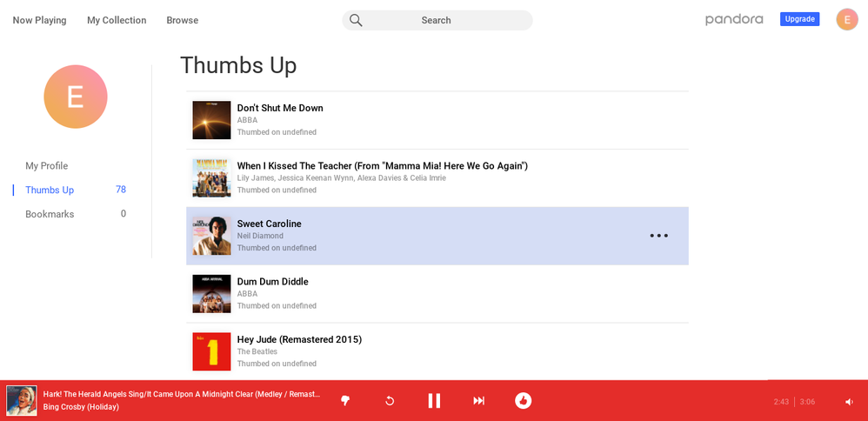Screen dimensions: 868x421
Task: Click the replay track icon
Action: click(390, 401)
